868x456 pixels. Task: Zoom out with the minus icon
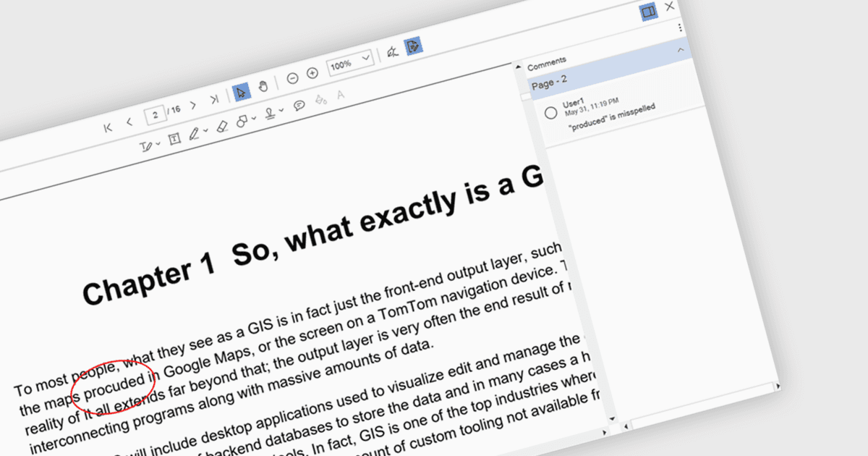click(x=292, y=78)
